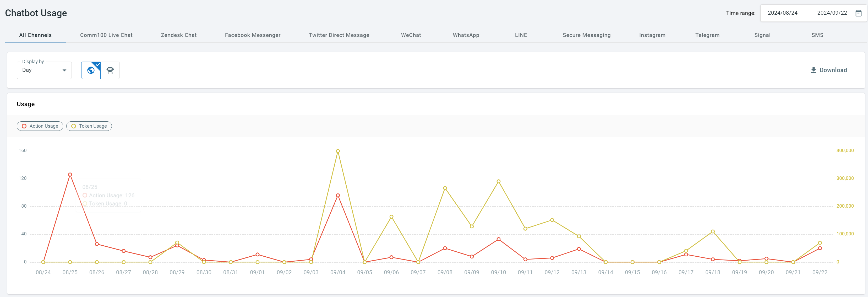Switch to the SMS tab
Screen dimensions: 868x297
click(x=817, y=35)
